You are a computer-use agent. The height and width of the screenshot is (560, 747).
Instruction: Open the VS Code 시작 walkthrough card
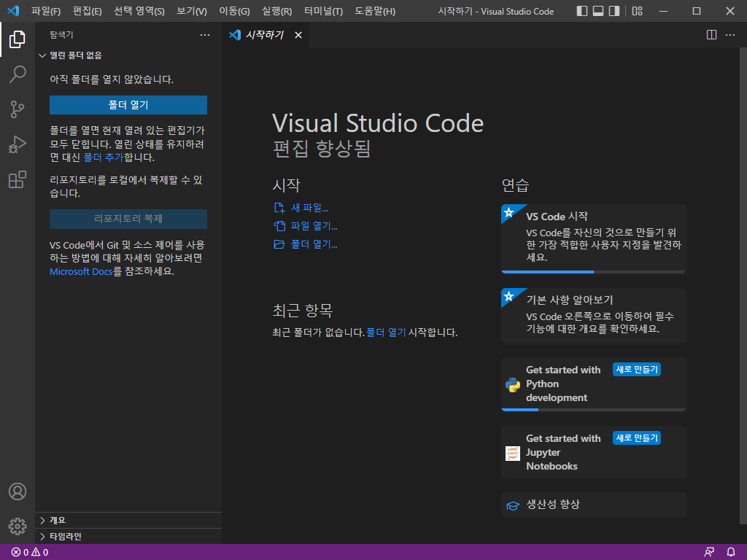pos(594,238)
